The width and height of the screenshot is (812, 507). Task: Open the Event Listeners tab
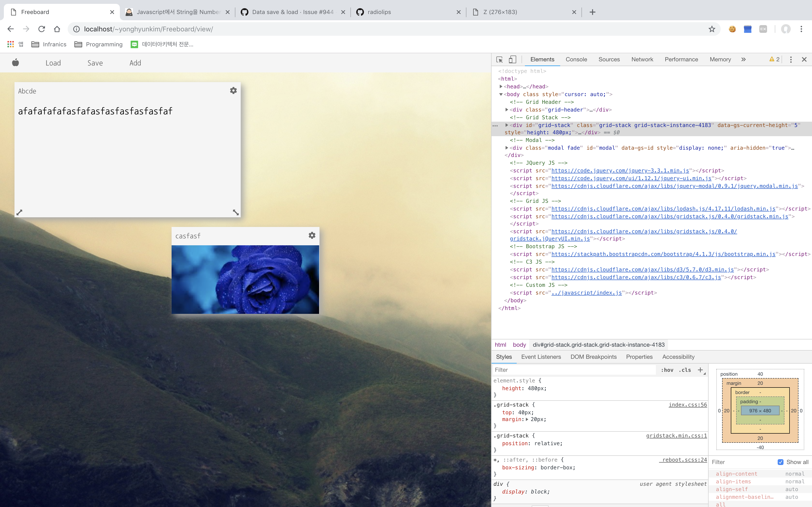pos(541,357)
